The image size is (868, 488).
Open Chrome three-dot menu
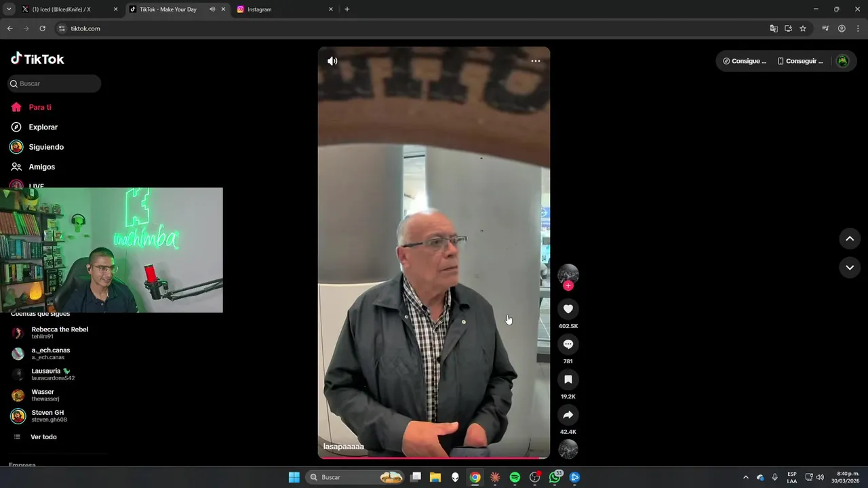(x=859, y=28)
